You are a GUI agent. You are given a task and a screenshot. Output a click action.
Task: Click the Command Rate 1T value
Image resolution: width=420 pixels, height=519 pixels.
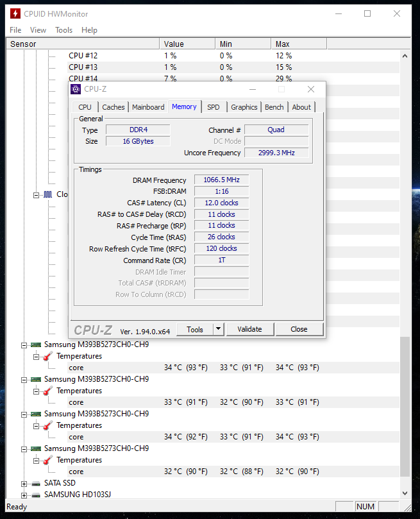(222, 260)
